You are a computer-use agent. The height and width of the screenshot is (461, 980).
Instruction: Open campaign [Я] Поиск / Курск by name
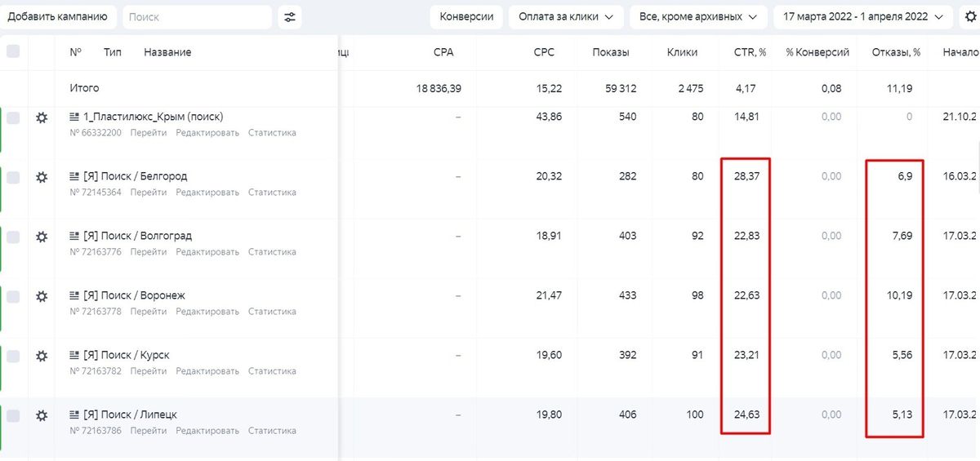tap(126, 355)
